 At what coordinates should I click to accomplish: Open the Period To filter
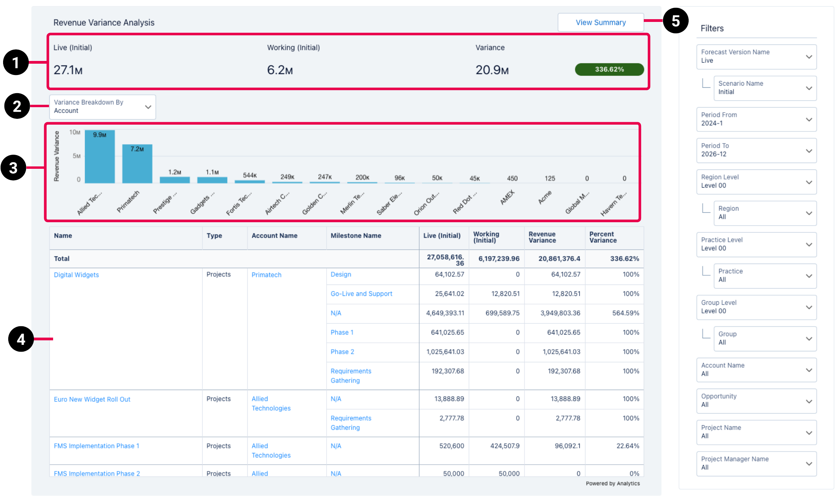756,150
